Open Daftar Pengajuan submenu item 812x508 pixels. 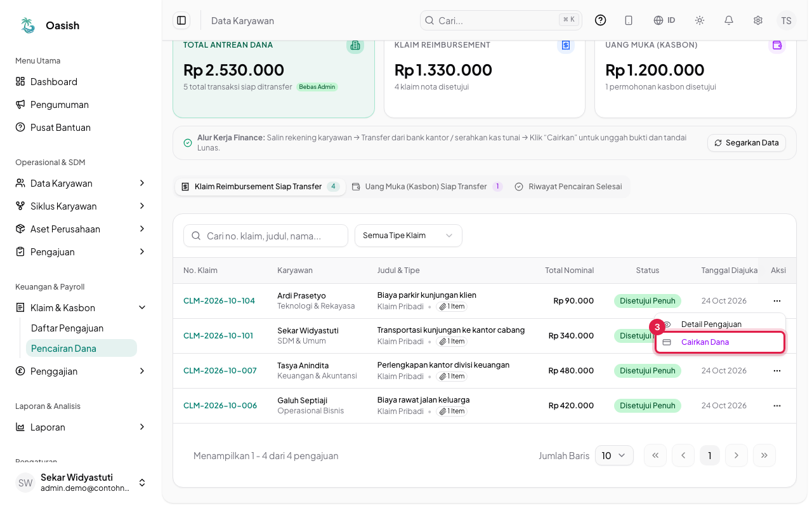pyautogui.click(x=81, y=328)
